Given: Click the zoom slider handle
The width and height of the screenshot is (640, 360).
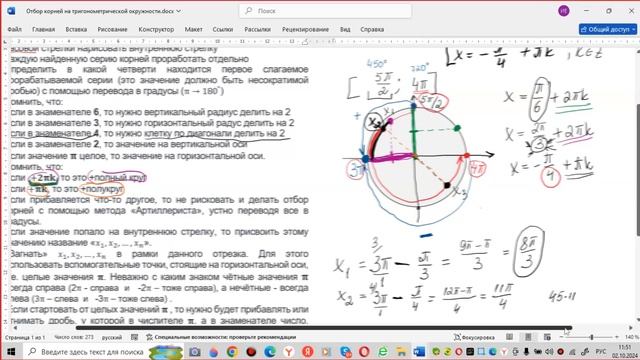Looking at the screenshot, I should tap(591, 337).
